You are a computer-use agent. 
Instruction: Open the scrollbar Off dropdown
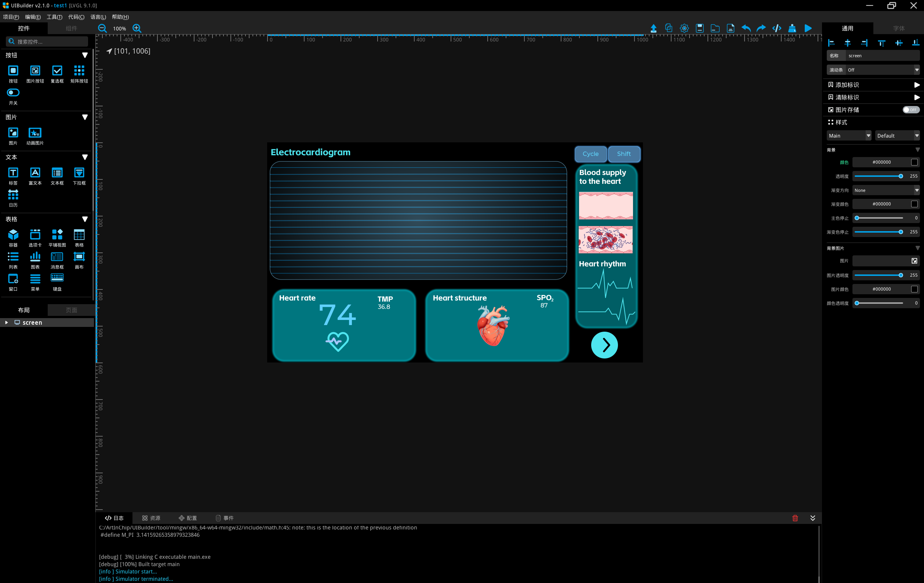pos(882,70)
